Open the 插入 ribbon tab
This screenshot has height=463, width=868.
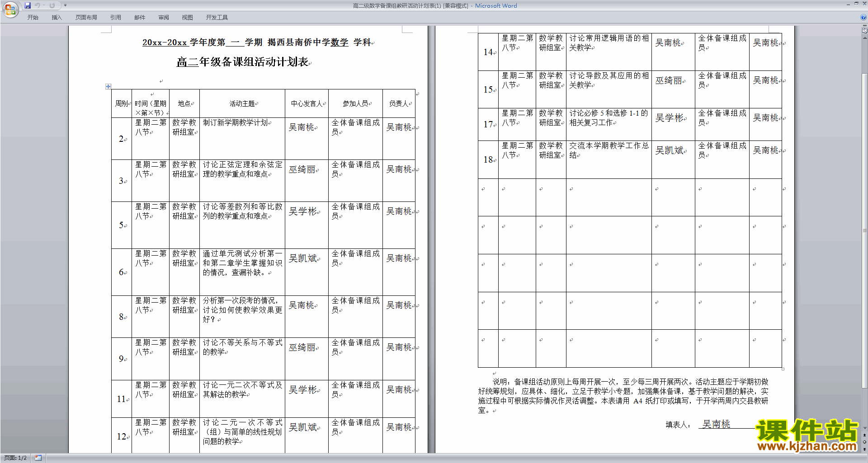pos(57,17)
